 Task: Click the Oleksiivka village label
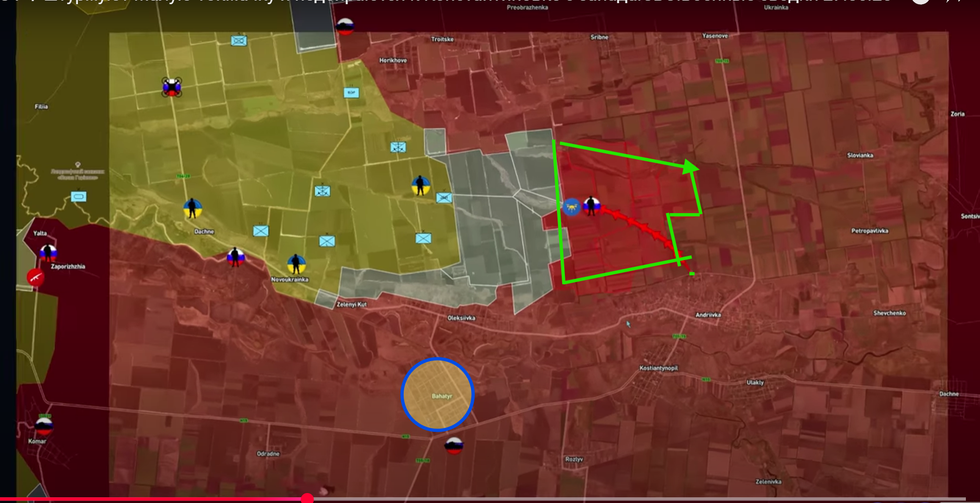[x=461, y=318]
